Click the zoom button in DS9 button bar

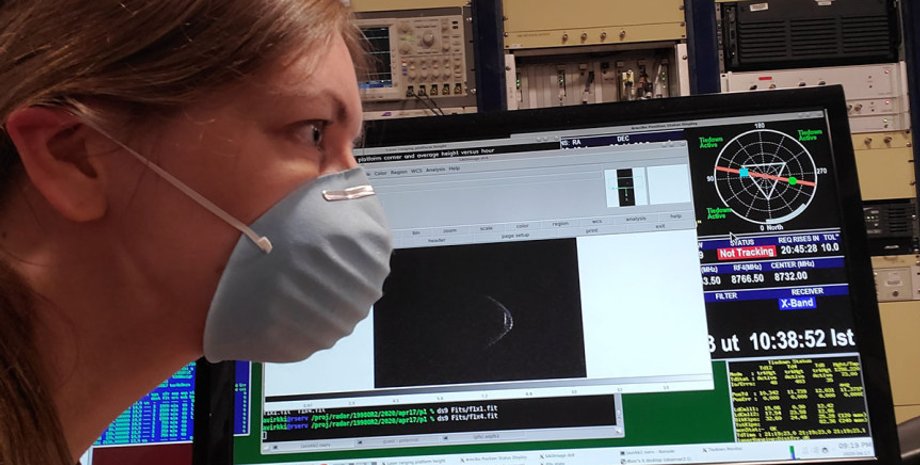pyautogui.click(x=449, y=230)
